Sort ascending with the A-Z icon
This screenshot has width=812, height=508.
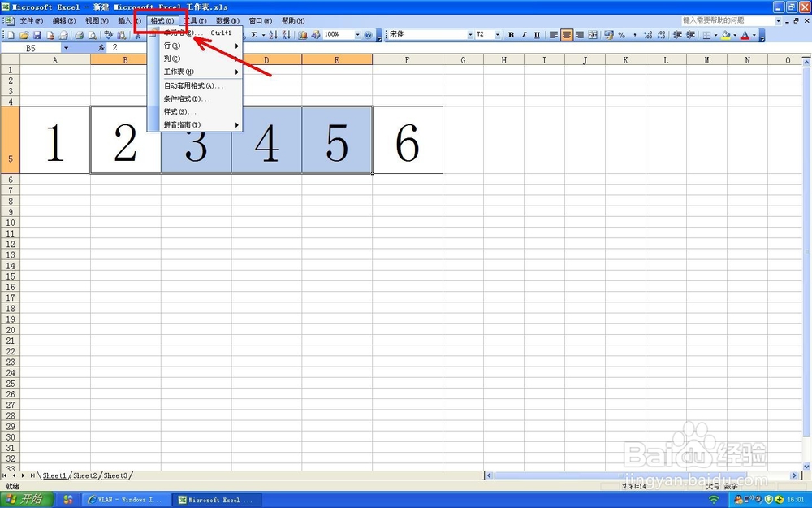[273, 35]
